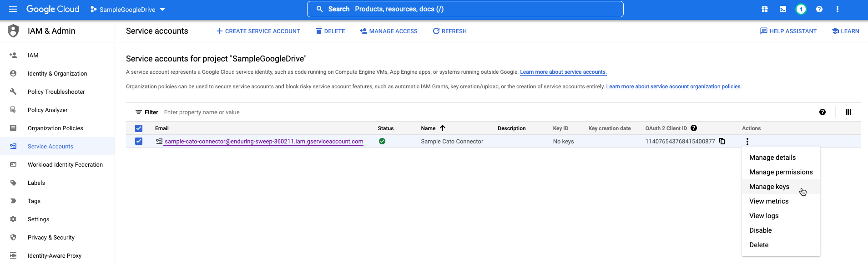
Task: Activate Cloud Shell terminal icon
Action: (783, 9)
